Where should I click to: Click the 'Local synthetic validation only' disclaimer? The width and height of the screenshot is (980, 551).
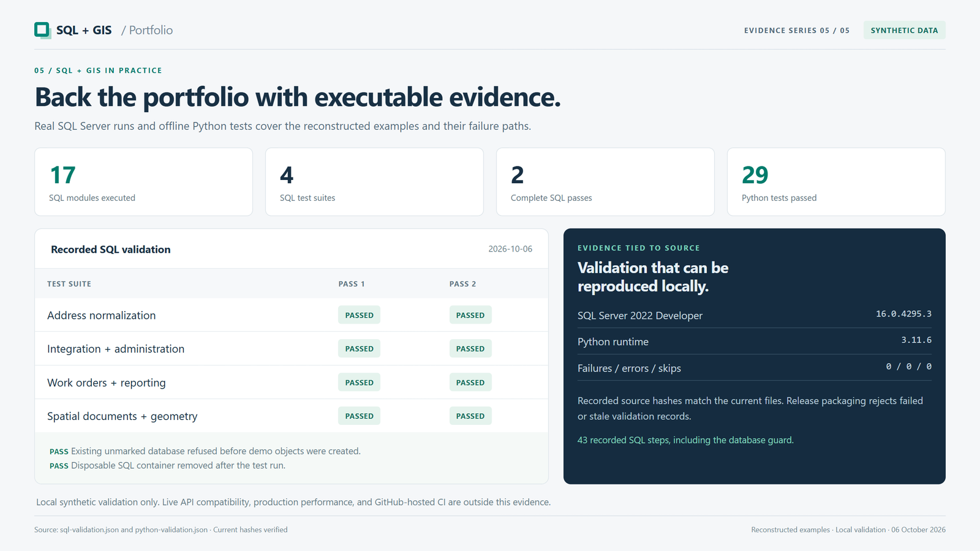point(293,502)
